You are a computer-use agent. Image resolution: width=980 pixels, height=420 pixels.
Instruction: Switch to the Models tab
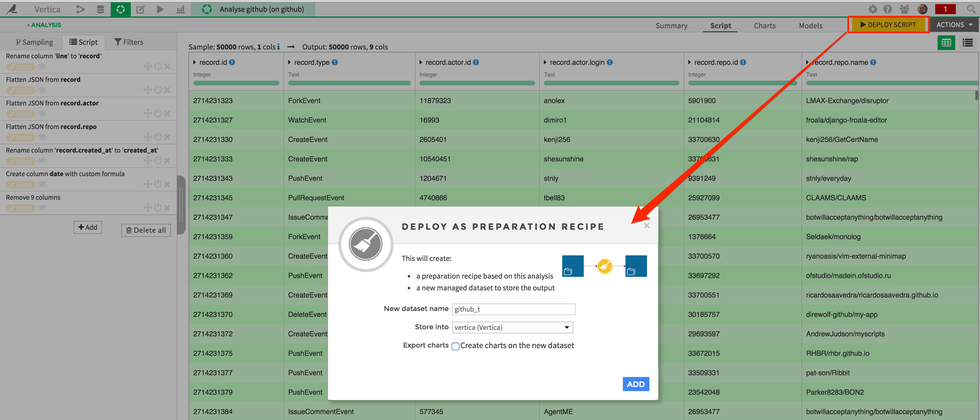[810, 26]
